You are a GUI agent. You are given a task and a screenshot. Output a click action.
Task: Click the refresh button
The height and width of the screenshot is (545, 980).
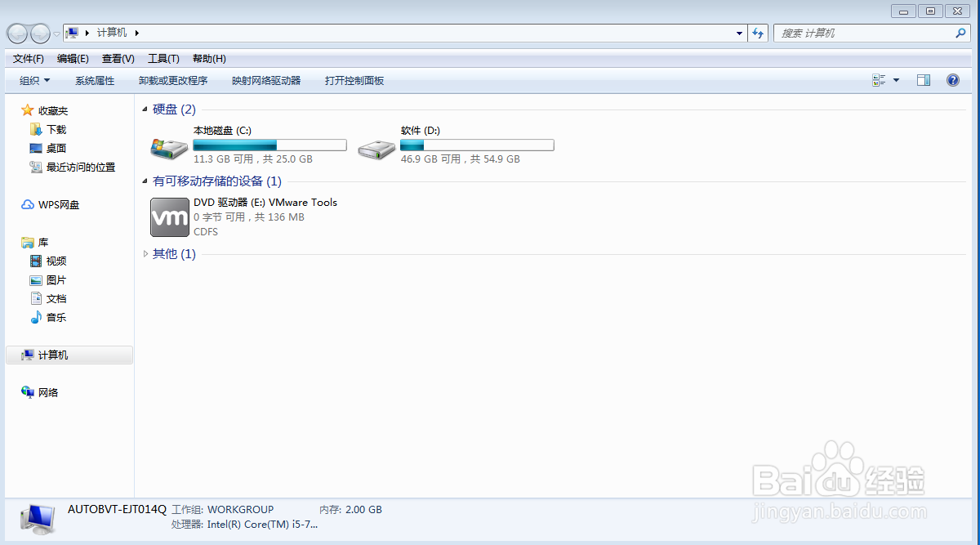point(758,34)
